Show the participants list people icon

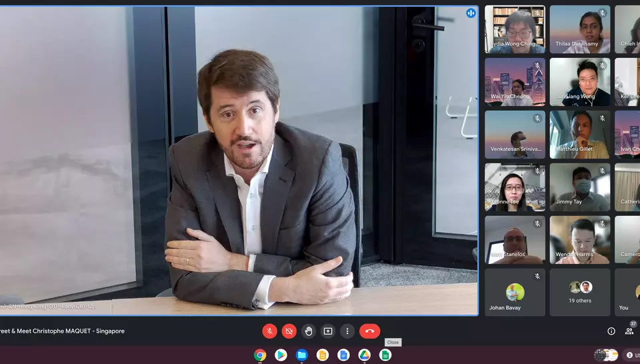629,331
